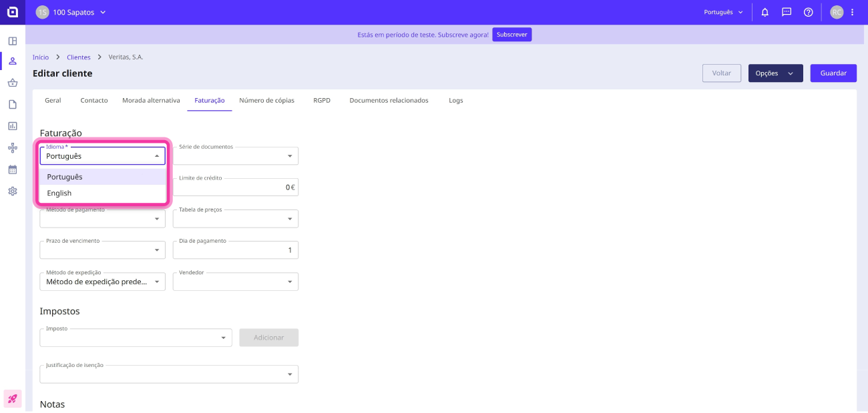Open the Opções dropdown button
Image resolution: width=868 pixels, height=413 pixels.
point(775,73)
